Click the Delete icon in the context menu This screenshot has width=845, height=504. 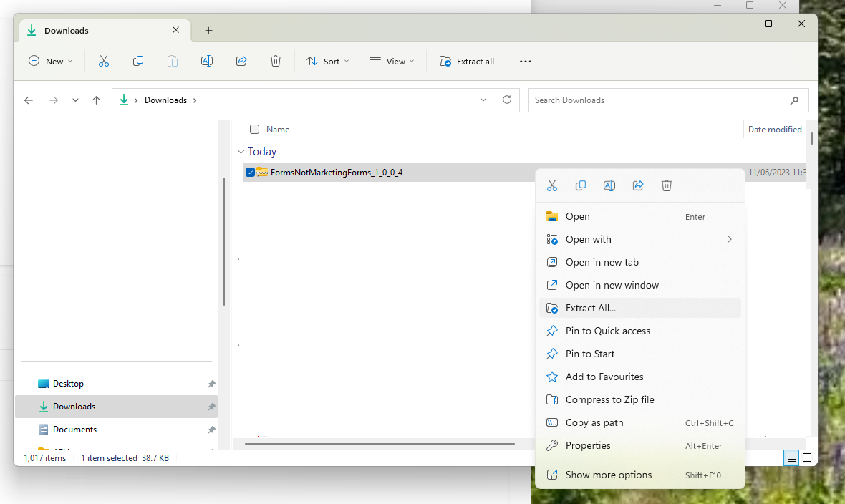coord(667,185)
